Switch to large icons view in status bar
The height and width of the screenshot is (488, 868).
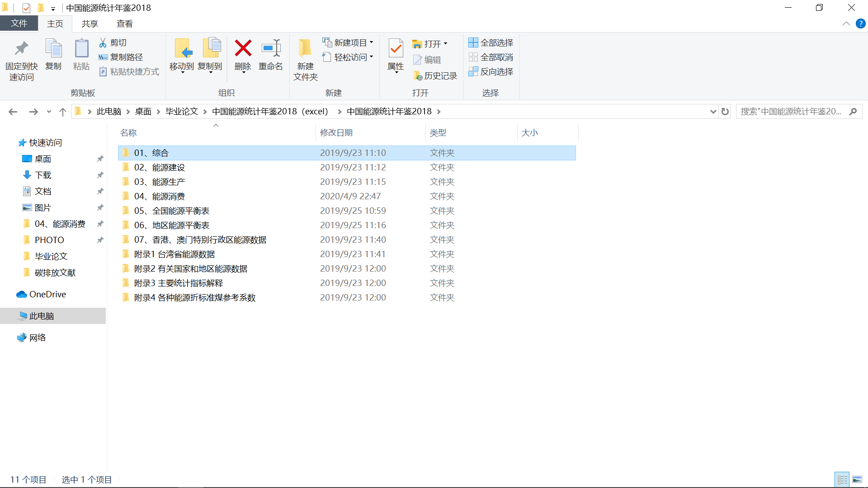(857, 479)
